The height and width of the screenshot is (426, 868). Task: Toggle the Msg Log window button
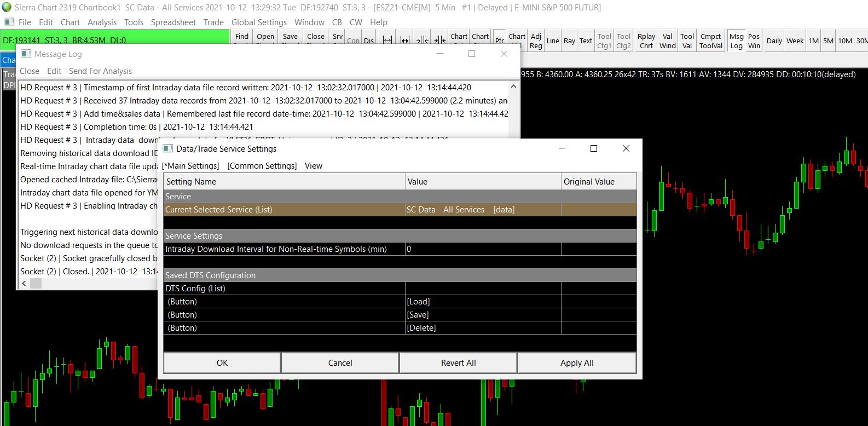(x=737, y=41)
